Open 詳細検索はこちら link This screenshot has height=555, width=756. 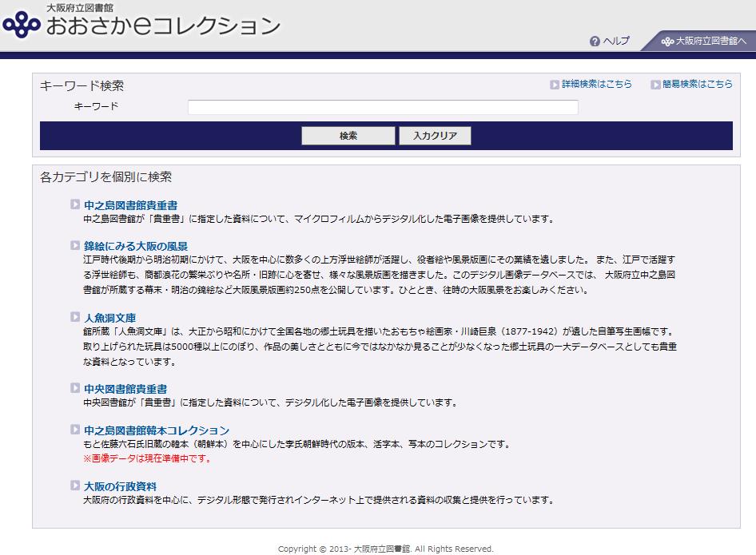(x=596, y=84)
